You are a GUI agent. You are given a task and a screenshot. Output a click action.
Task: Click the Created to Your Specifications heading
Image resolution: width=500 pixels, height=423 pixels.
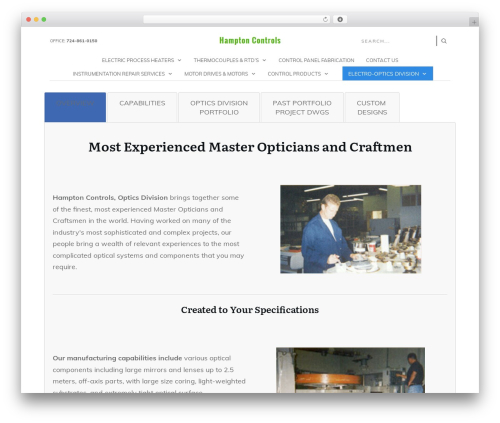tap(250, 310)
